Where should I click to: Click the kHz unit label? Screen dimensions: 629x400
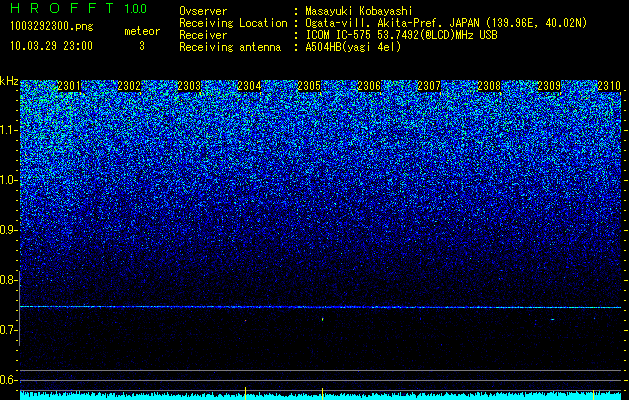tap(9, 81)
